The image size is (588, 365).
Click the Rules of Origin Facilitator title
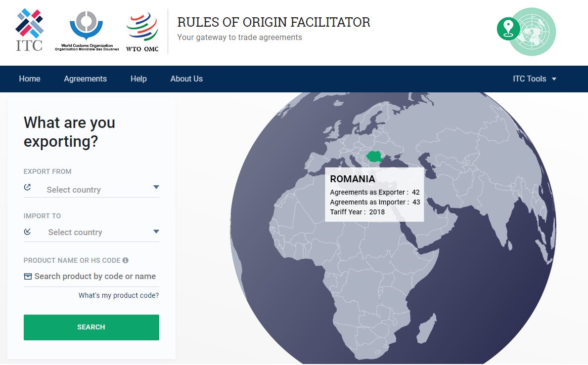pos(273,22)
